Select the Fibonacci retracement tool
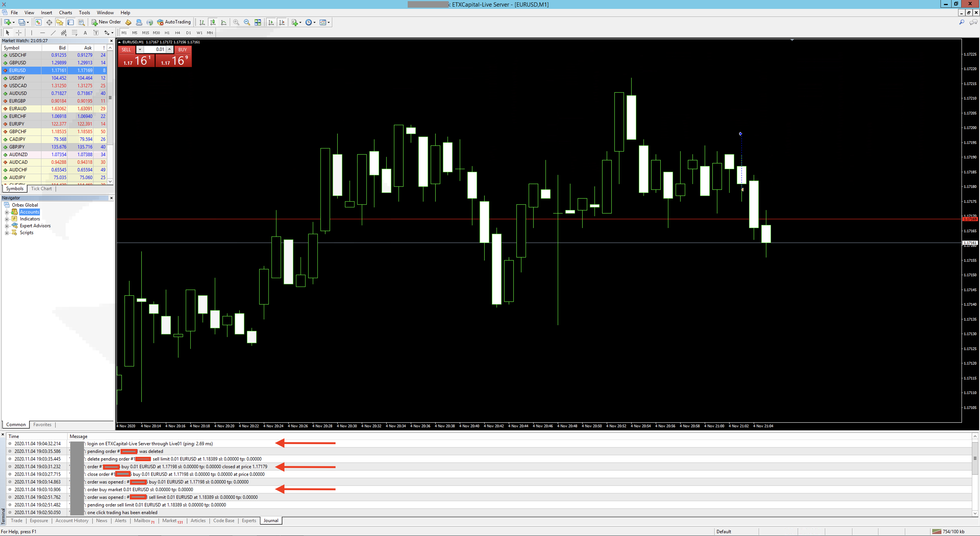 (75, 33)
